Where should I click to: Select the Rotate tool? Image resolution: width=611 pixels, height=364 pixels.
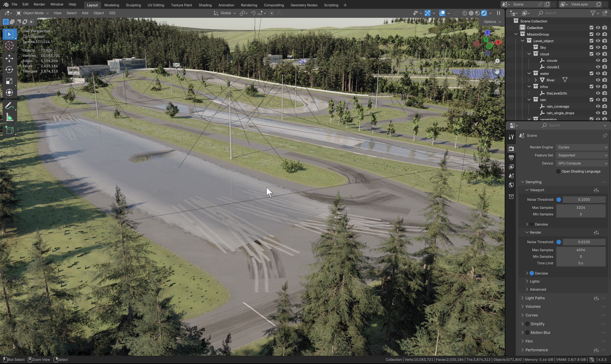click(x=9, y=70)
